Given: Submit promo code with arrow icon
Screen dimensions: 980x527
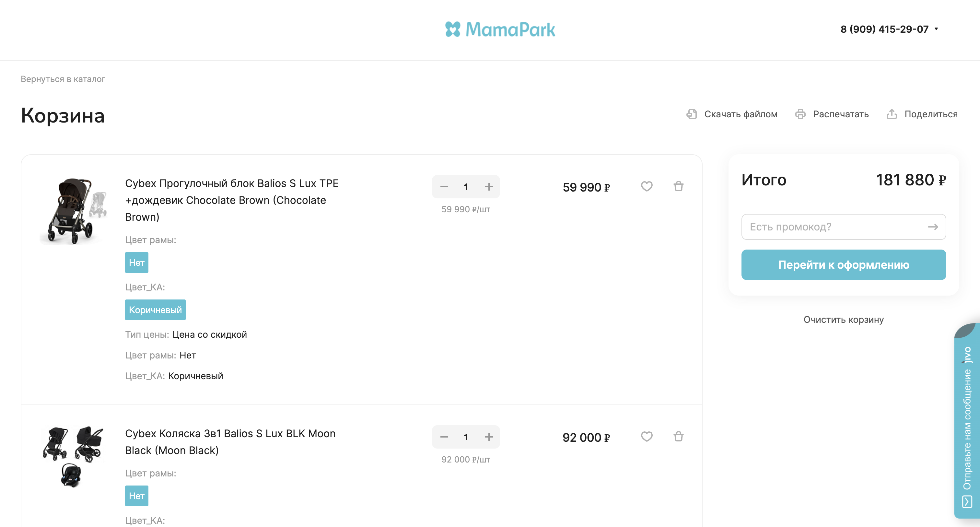Looking at the screenshot, I should 932,227.
